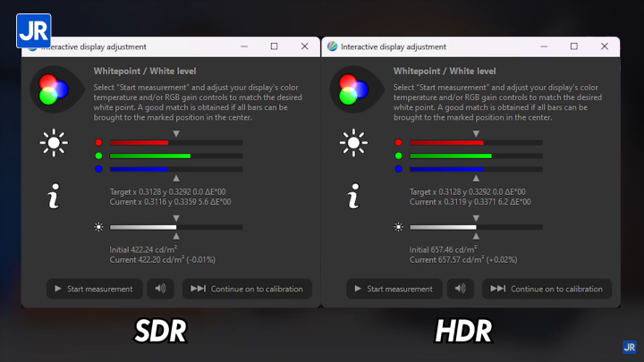Viewport: 644px width, 362px height.
Task: Select the large sun brightness icon in SDR window
Action: (x=54, y=142)
